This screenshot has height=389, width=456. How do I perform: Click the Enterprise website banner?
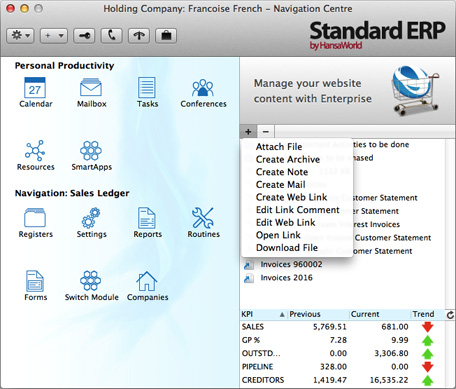[347, 91]
